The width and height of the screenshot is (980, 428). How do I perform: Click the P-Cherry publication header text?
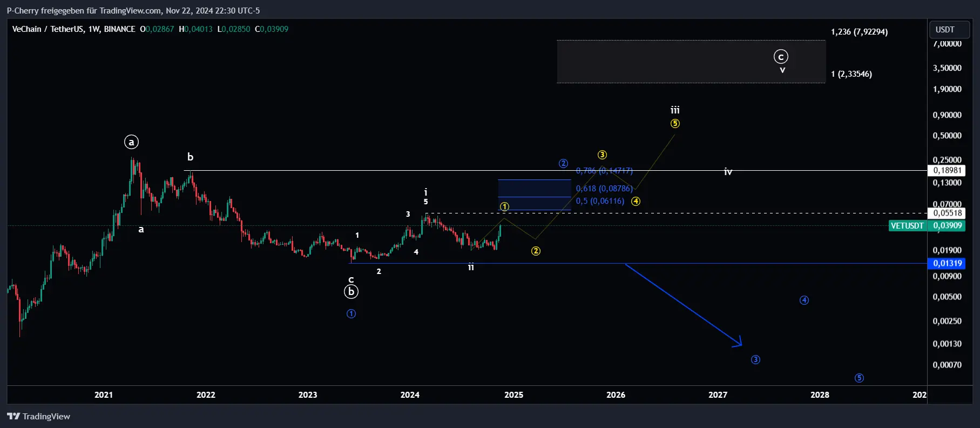click(x=133, y=10)
